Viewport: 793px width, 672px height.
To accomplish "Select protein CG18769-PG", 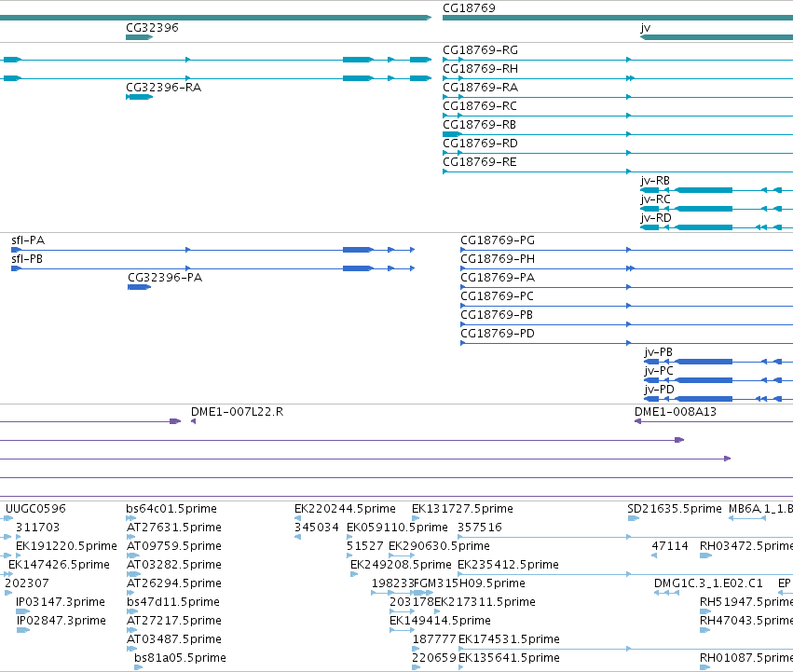I will pos(498,240).
